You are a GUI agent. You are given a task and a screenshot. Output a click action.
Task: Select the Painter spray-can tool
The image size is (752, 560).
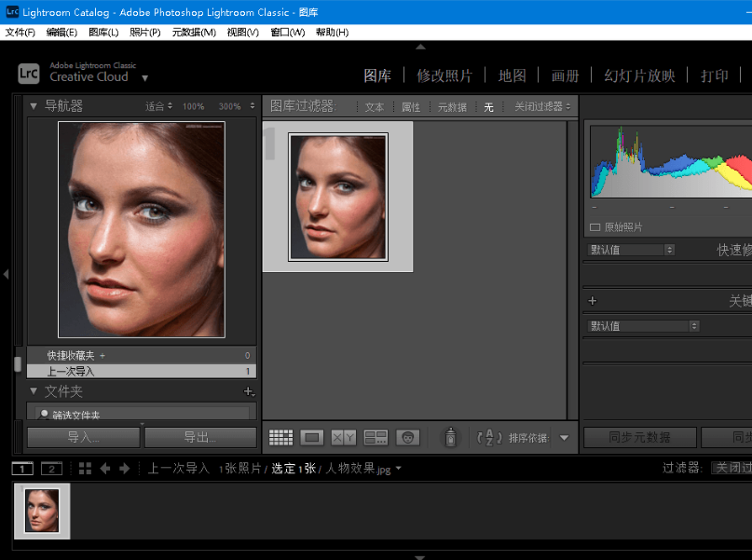point(449,437)
